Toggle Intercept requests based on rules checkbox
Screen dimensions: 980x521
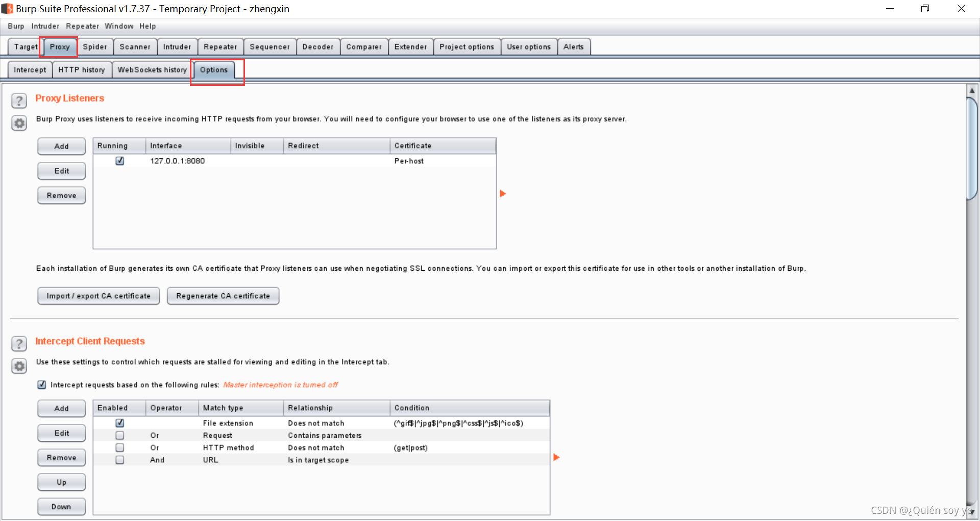(42, 385)
